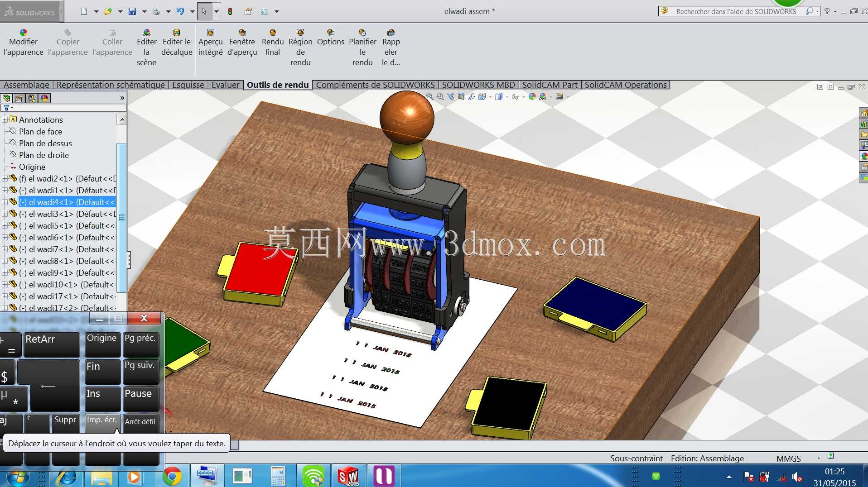Click the search field Rechercher dans l'aide
Viewport: 868px width, 487px height.
736,11
